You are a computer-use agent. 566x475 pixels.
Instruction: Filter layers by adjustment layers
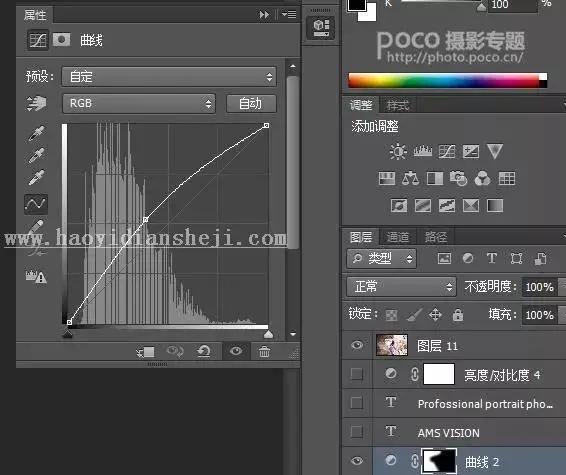[468, 258]
